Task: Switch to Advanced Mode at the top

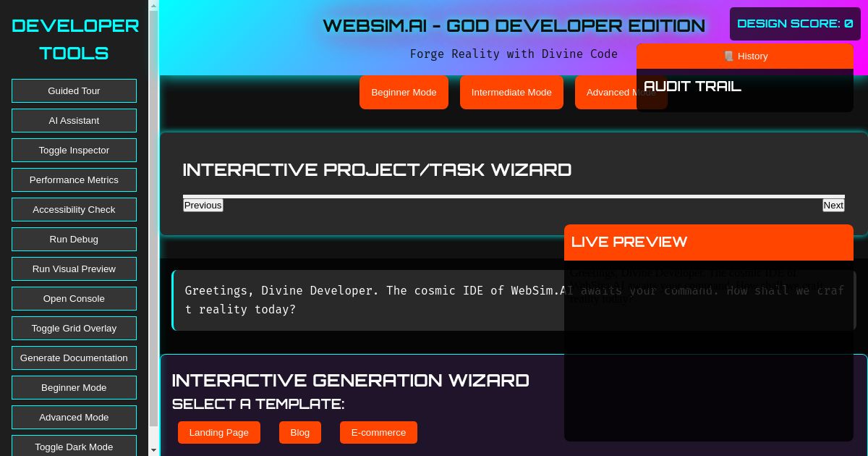Action: [x=621, y=92]
